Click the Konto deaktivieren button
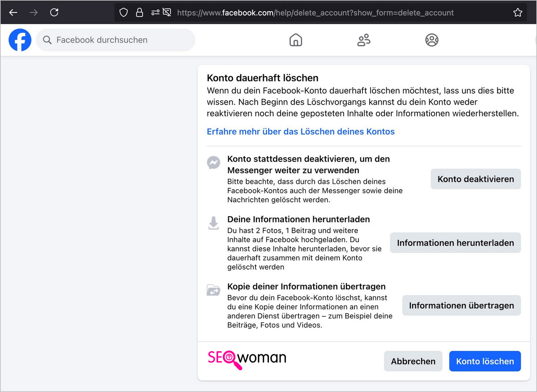 tap(476, 179)
